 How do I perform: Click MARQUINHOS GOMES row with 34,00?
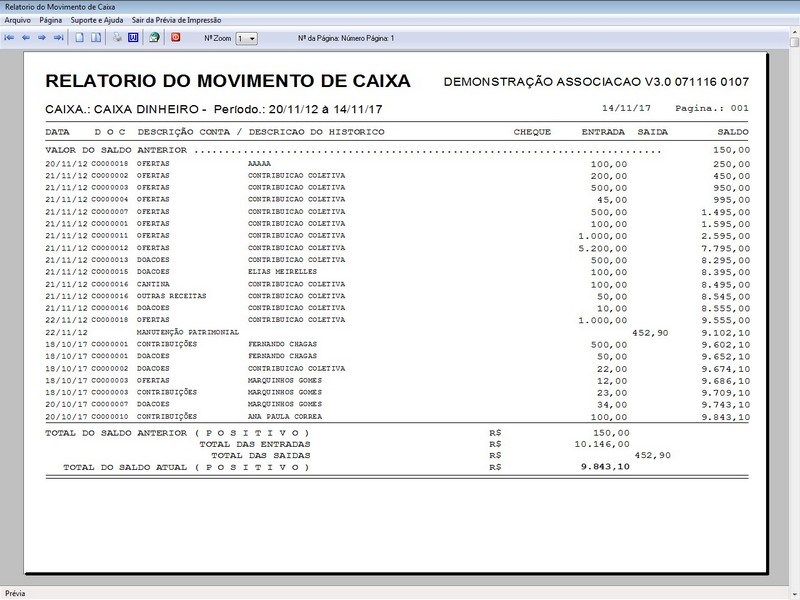click(x=397, y=404)
